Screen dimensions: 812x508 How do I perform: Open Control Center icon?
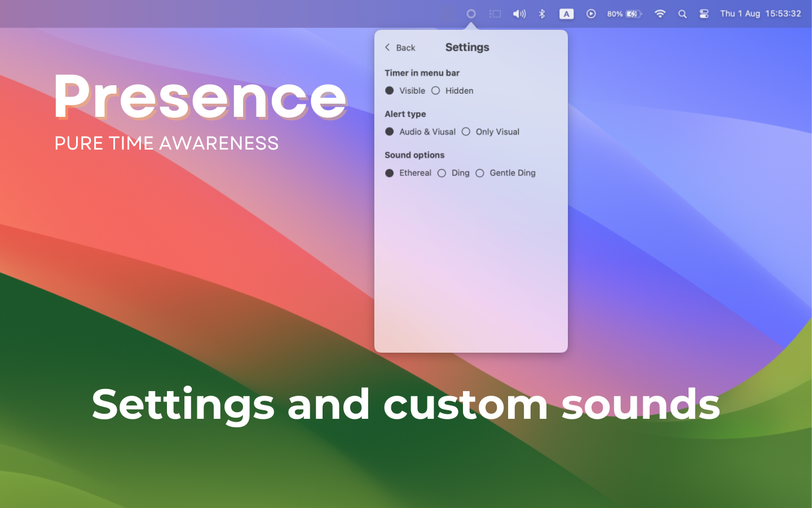coord(704,14)
